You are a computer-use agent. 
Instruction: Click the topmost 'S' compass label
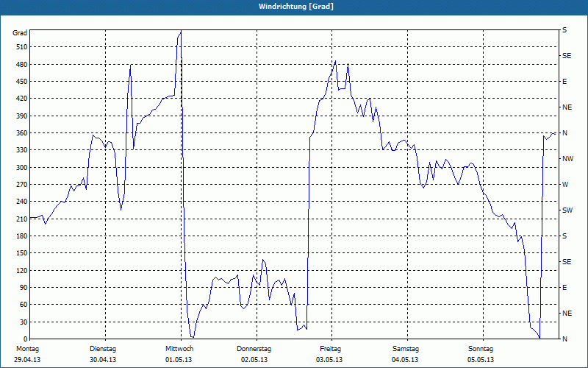(x=564, y=30)
